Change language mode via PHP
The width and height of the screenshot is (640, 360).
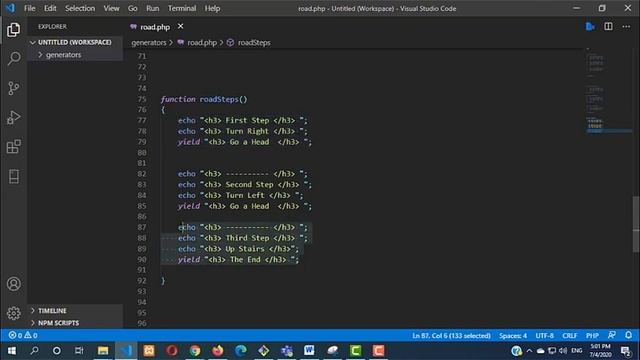[x=592, y=336]
